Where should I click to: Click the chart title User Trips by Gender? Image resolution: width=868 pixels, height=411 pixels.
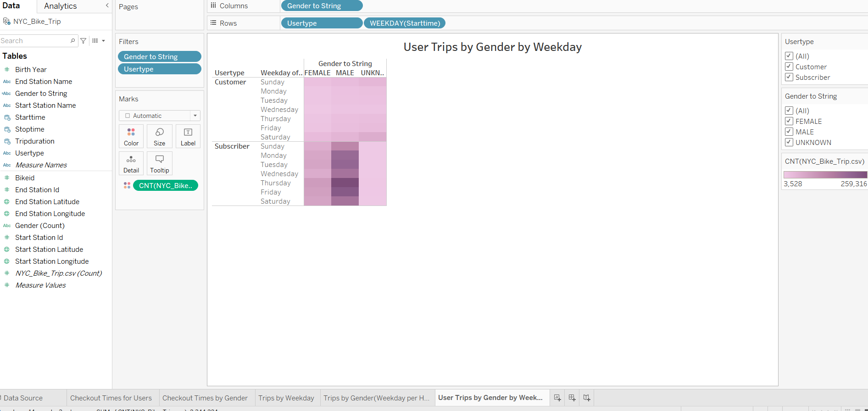[493, 47]
